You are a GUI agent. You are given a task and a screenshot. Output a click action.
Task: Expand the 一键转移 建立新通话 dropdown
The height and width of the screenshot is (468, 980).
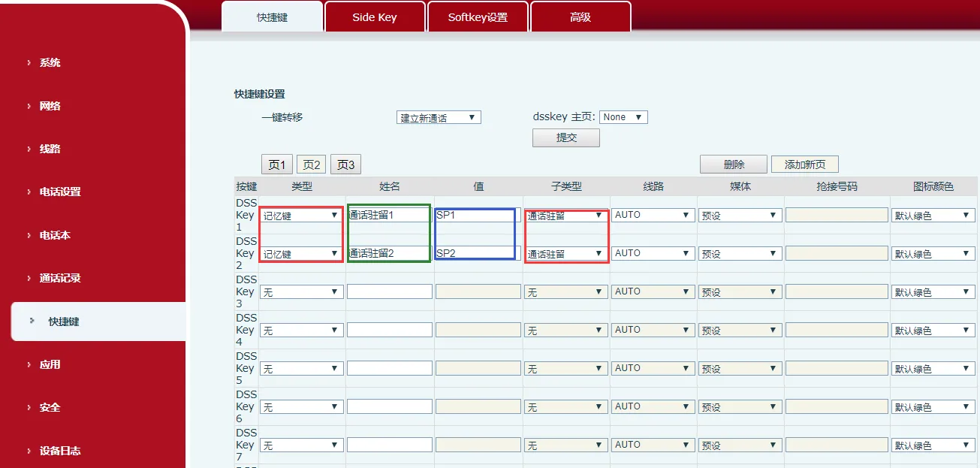pyautogui.click(x=439, y=118)
